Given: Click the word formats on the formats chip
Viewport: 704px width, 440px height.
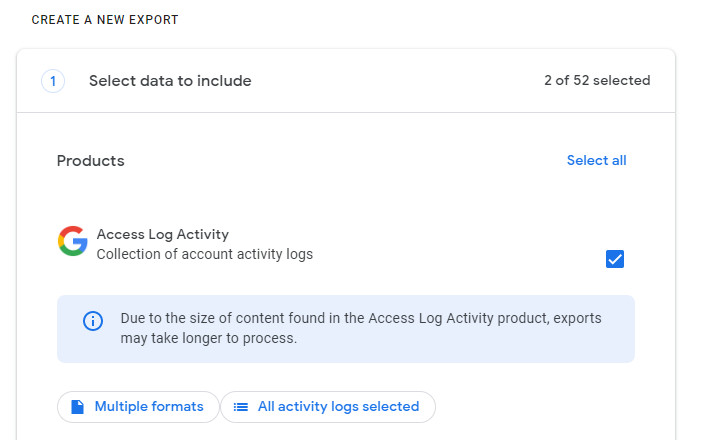Looking at the screenshot, I should [177, 407].
